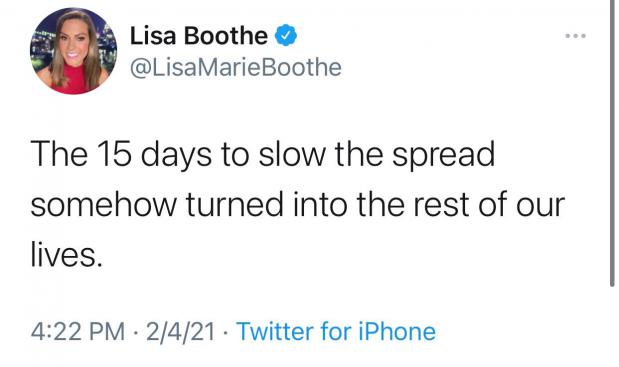
Task: Select the 4:22 PM timestamp
Action: click(x=78, y=331)
